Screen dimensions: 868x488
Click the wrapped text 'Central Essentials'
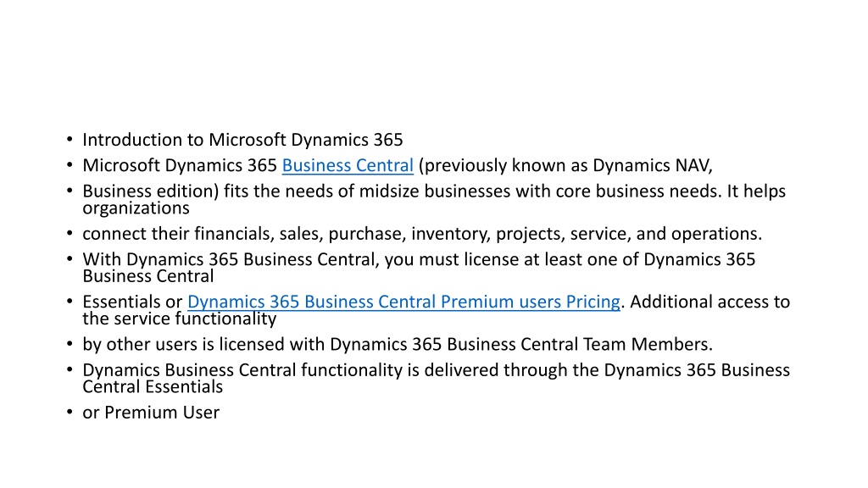click(x=153, y=386)
